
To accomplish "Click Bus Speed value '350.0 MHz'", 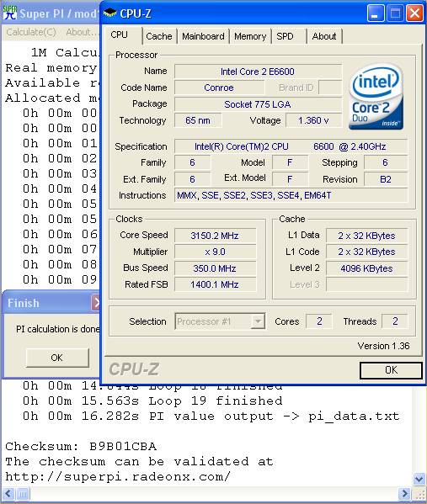I will click(x=215, y=268).
